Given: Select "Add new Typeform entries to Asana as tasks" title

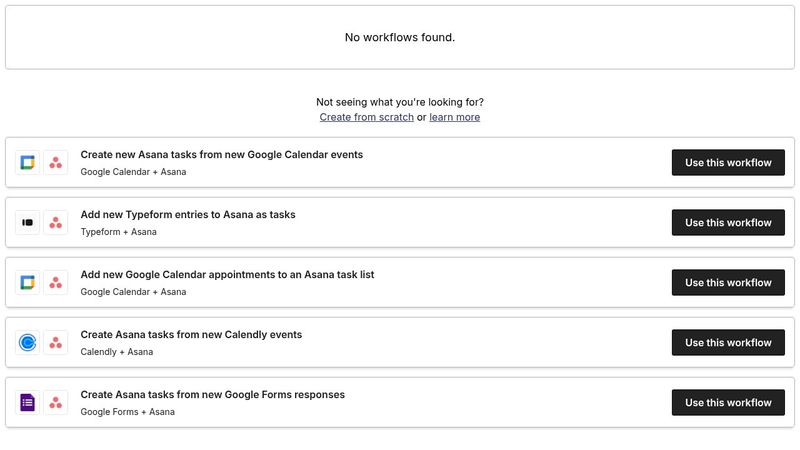Looking at the screenshot, I should click(188, 215).
